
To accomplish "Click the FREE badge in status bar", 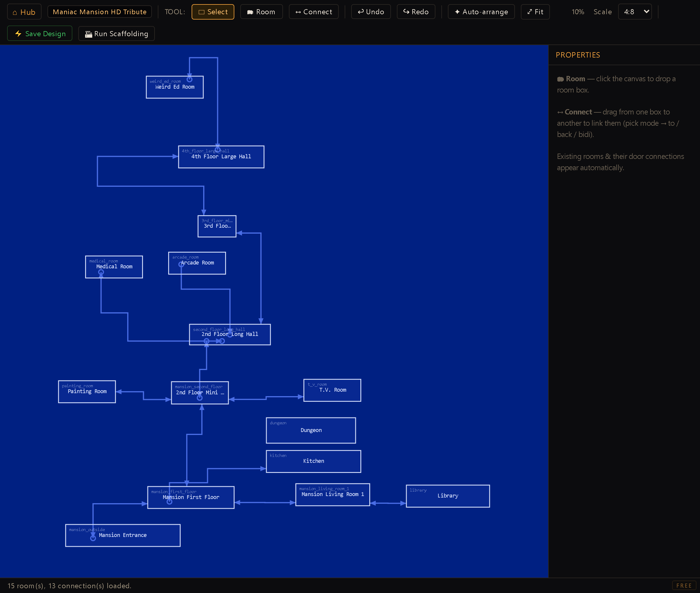I will point(684,586).
